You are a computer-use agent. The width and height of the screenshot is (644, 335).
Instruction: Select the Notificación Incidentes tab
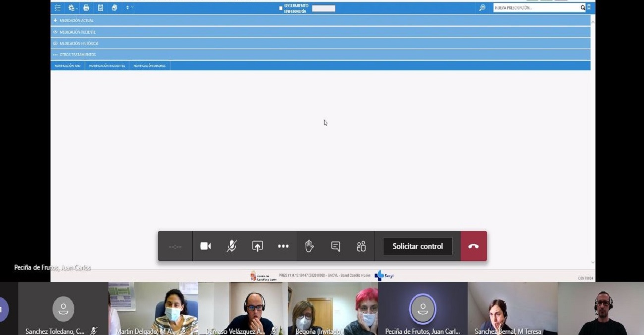tap(107, 66)
